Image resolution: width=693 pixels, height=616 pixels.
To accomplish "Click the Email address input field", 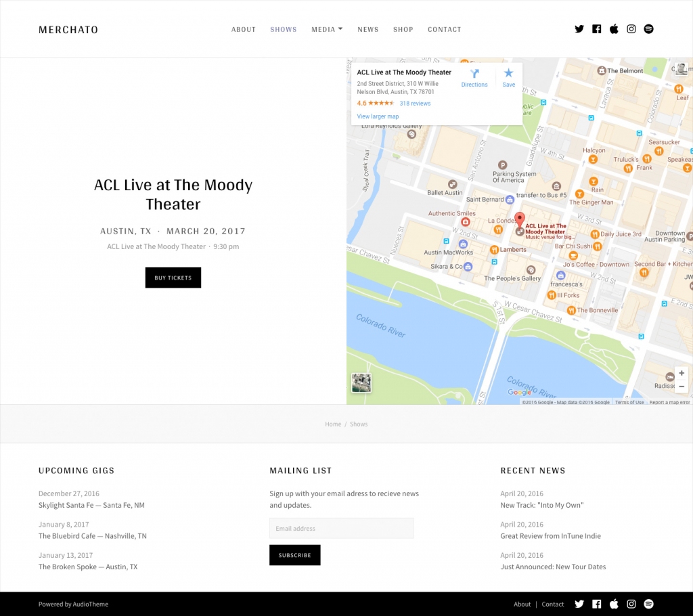I will (342, 529).
